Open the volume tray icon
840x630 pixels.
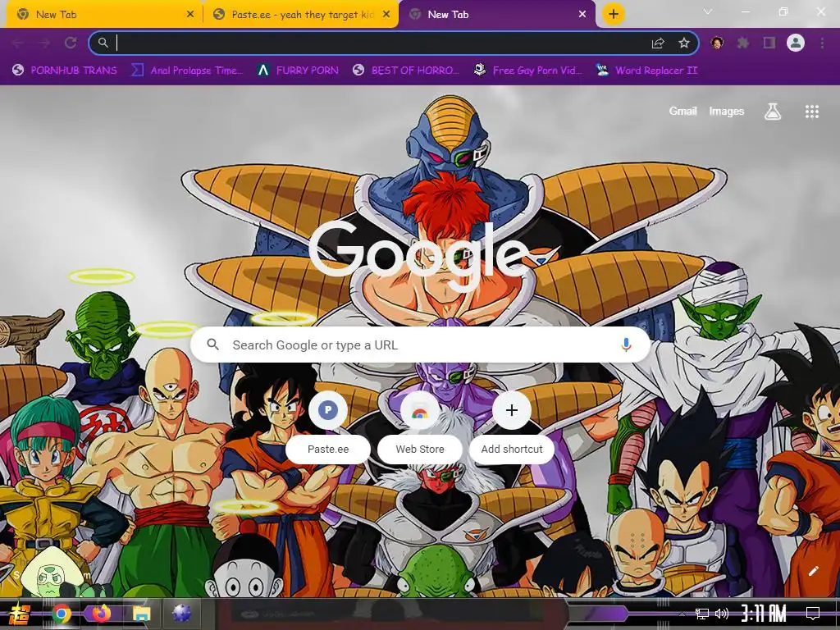point(722,614)
